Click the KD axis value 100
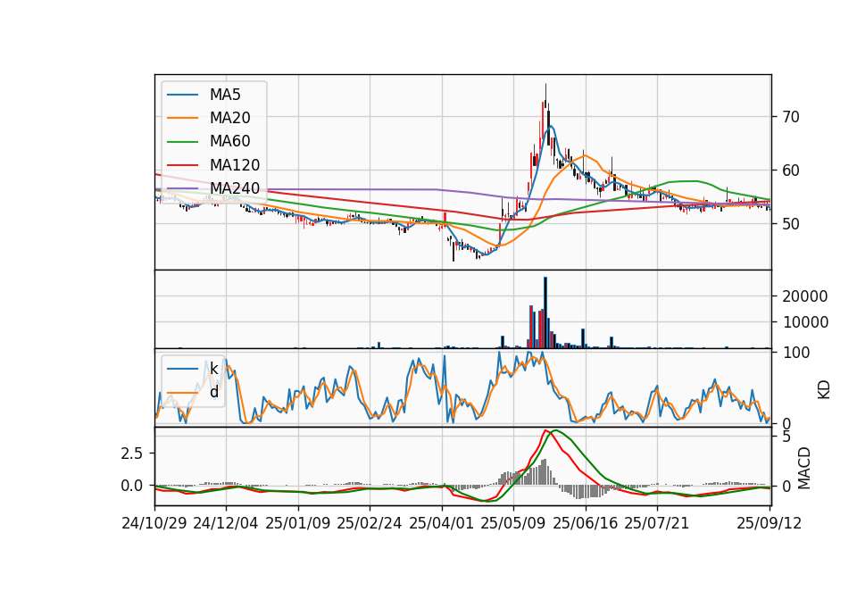Image resolution: width=857 pixels, height=616 pixels. 795,353
